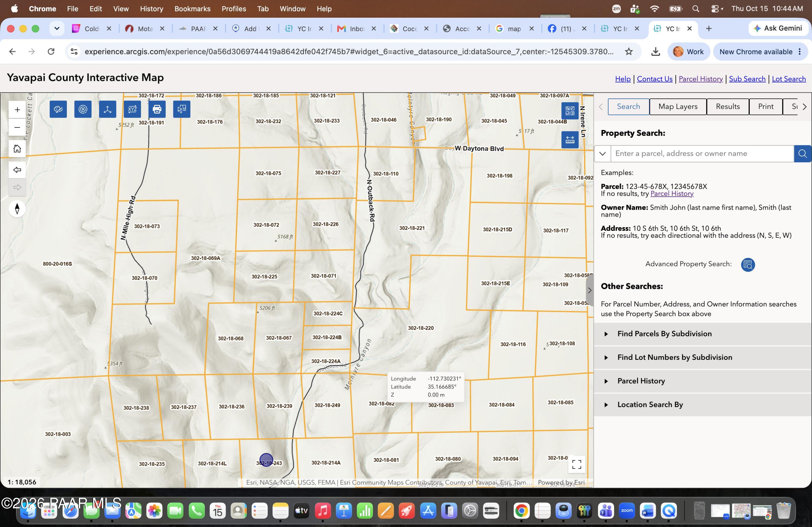Open a new browser tab
This screenshot has height=527, width=812.
point(709,28)
